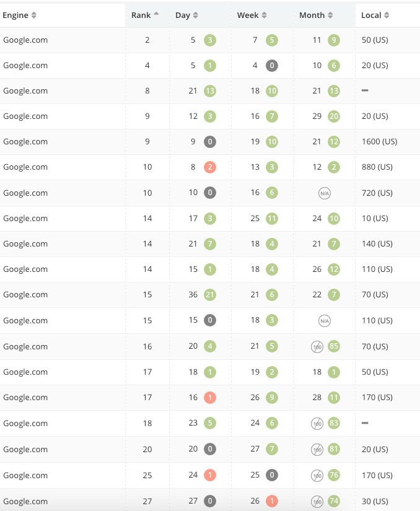Open the 1600 (US) local volume cell
Image resolution: width=420 pixels, height=511 pixels.
379,142
